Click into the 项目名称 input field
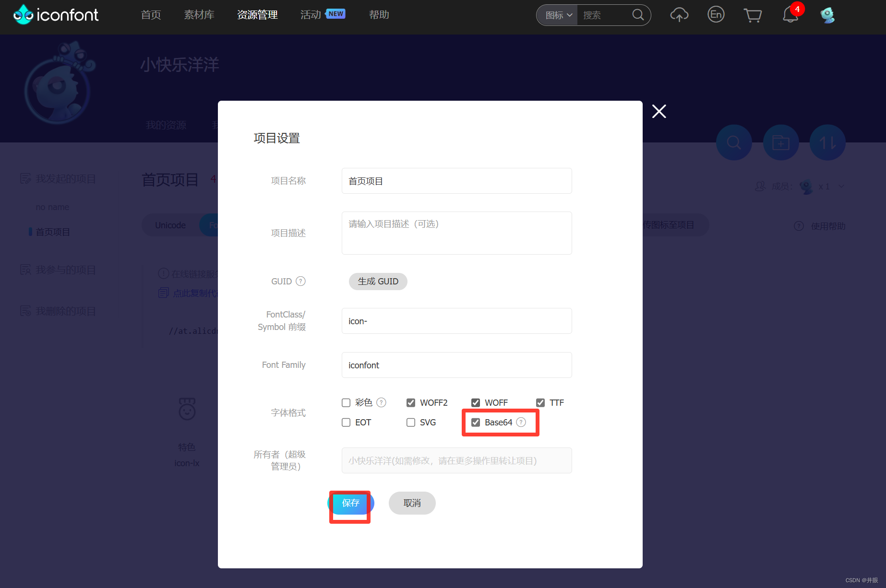This screenshot has height=588, width=886. tap(457, 181)
